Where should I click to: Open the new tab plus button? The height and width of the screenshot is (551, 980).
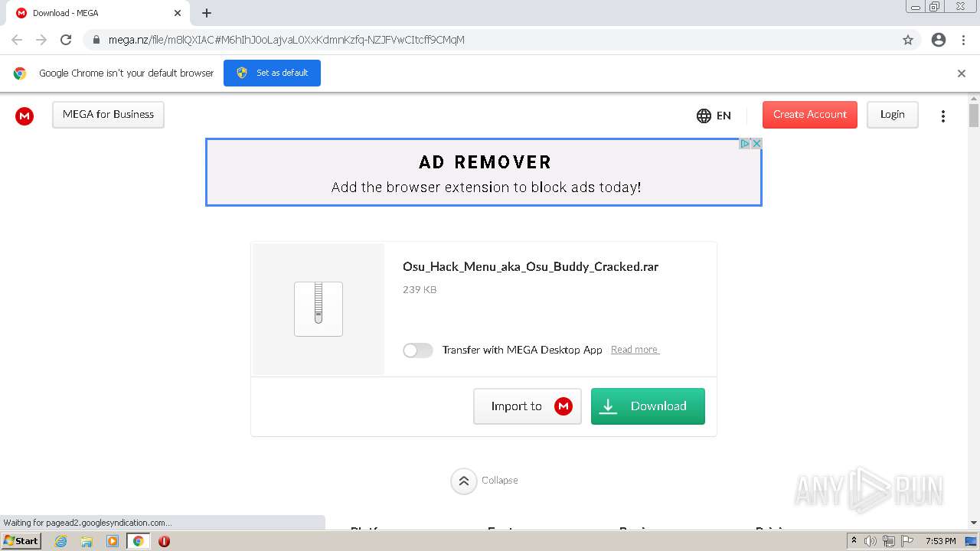[207, 13]
